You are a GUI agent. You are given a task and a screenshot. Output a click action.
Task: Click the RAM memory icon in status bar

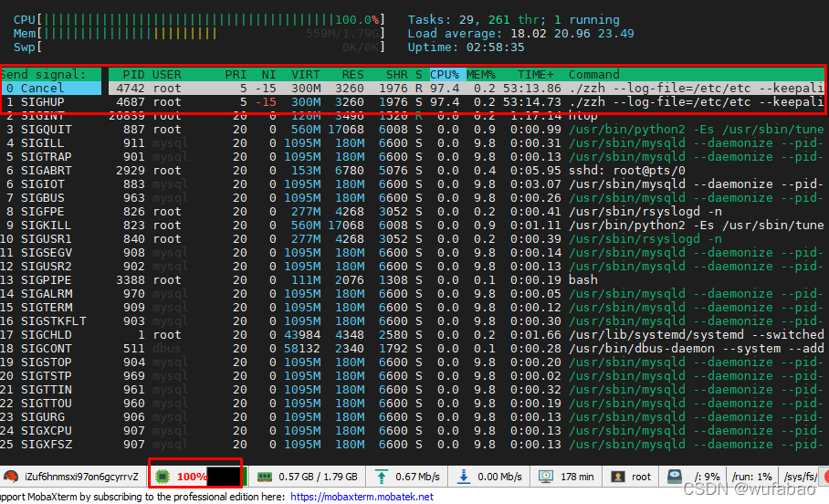265,477
